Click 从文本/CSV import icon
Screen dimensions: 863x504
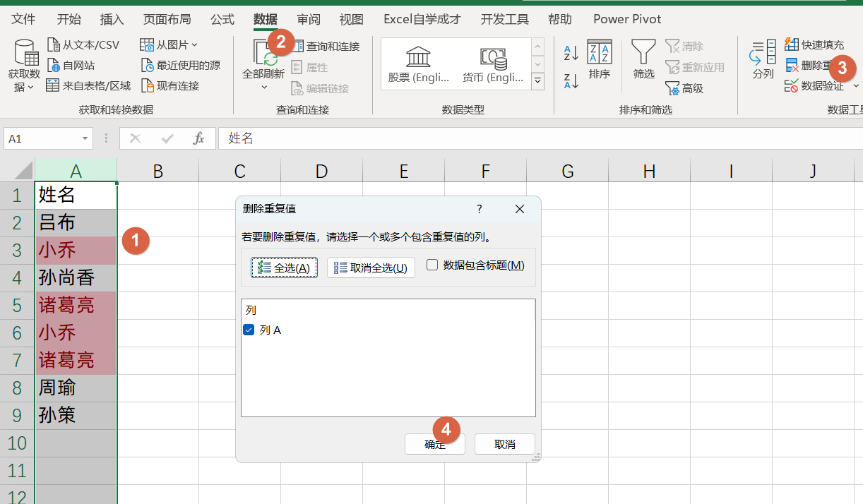[54, 45]
